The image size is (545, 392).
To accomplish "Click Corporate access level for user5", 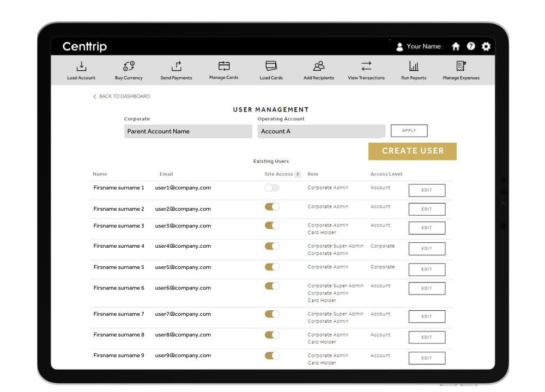I will coord(383,267).
